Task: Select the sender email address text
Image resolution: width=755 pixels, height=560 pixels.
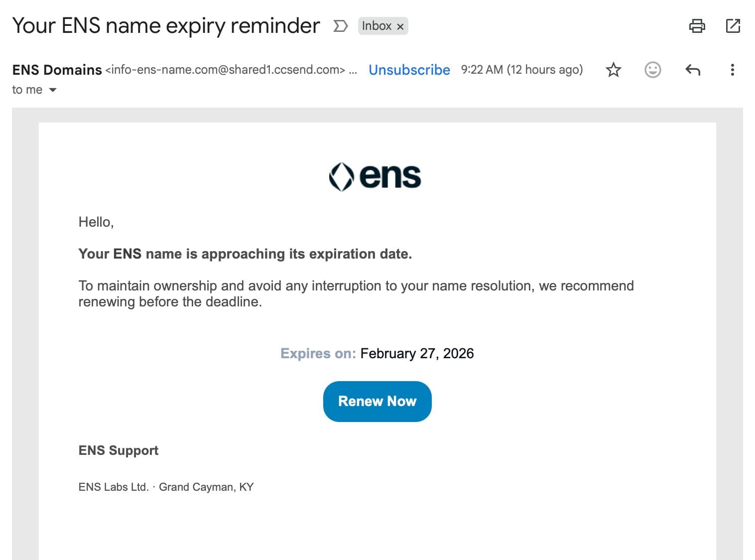Action: pyautogui.click(x=225, y=70)
